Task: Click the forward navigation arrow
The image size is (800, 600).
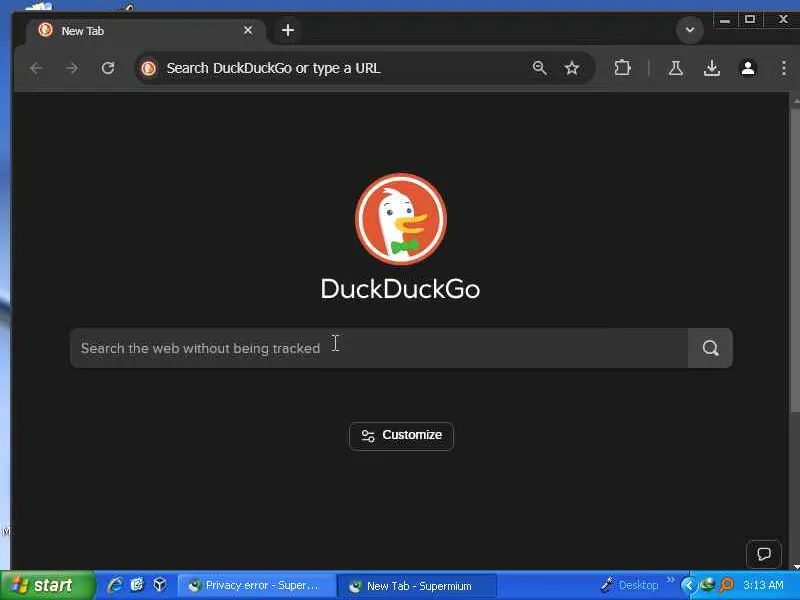Action: [x=72, y=68]
